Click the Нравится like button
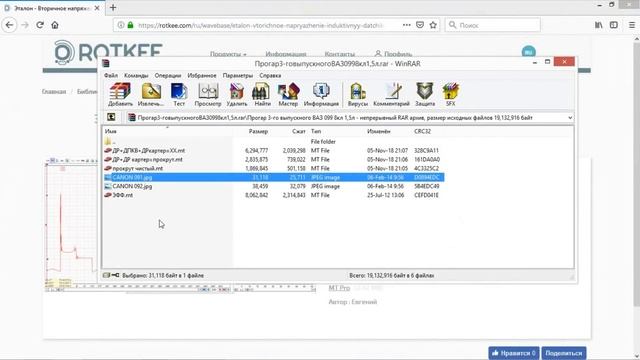This screenshot has height=360, width=640. click(513, 353)
